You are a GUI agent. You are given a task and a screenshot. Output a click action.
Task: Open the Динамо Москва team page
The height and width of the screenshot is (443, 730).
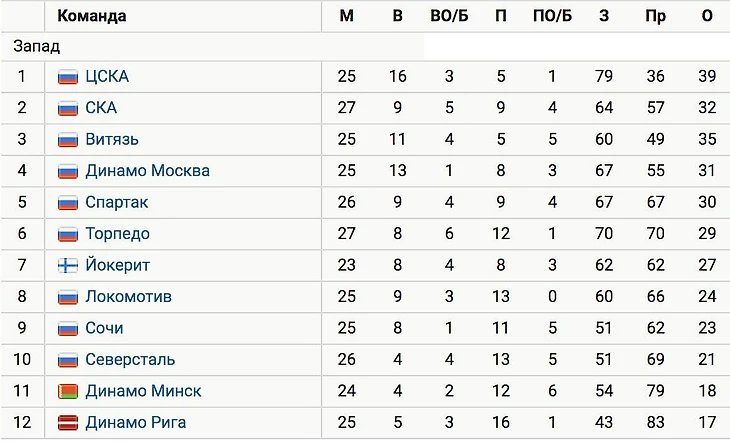tap(147, 171)
